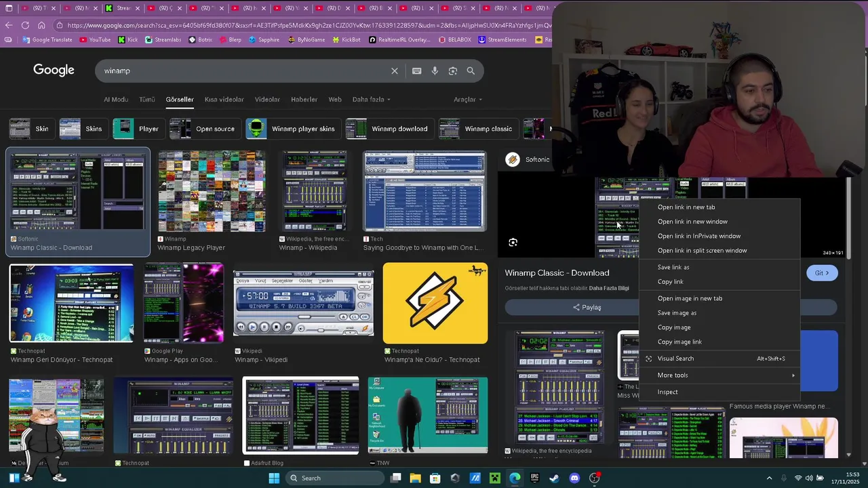Open the on-screen keyboard input tool

pyautogui.click(x=416, y=70)
